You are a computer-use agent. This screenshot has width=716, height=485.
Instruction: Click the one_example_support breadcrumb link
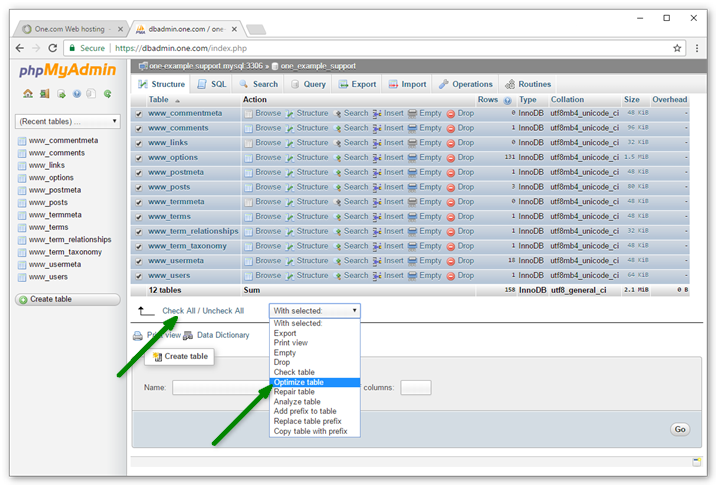318,66
